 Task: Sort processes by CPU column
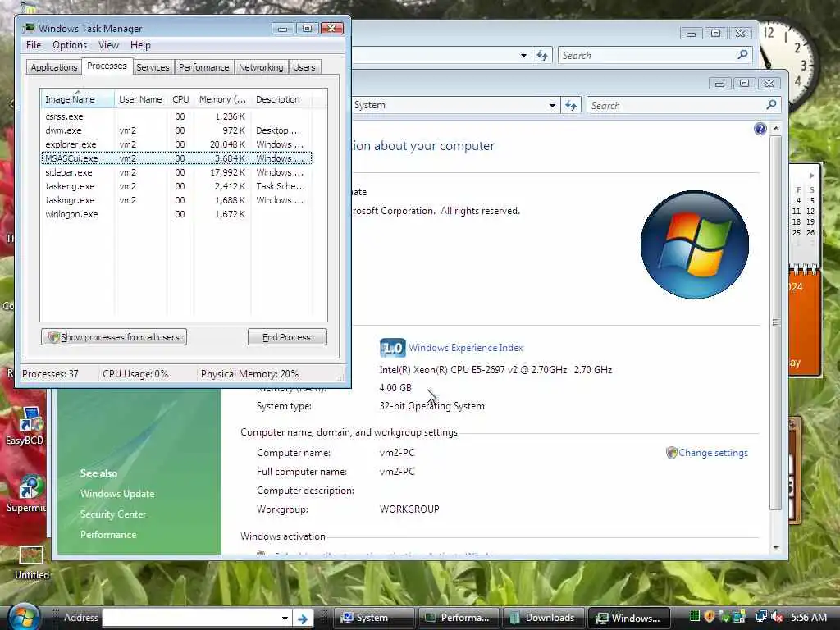pos(180,99)
